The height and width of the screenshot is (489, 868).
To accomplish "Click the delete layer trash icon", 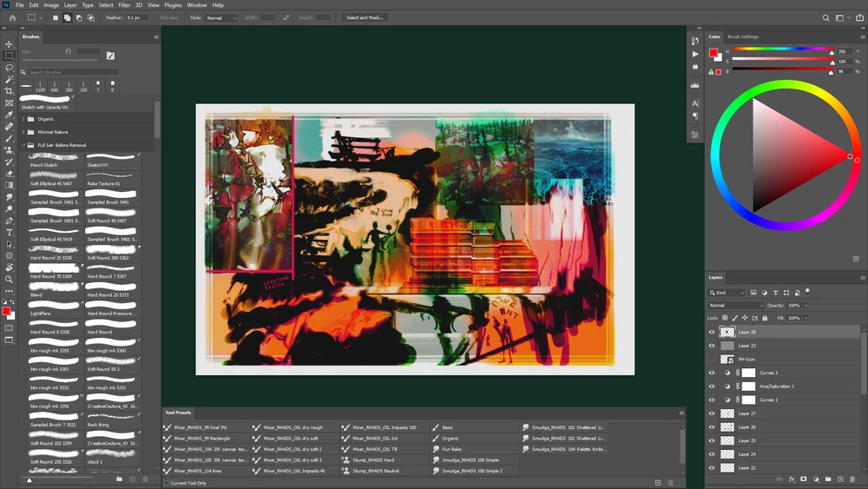I will (x=852, y=479).
